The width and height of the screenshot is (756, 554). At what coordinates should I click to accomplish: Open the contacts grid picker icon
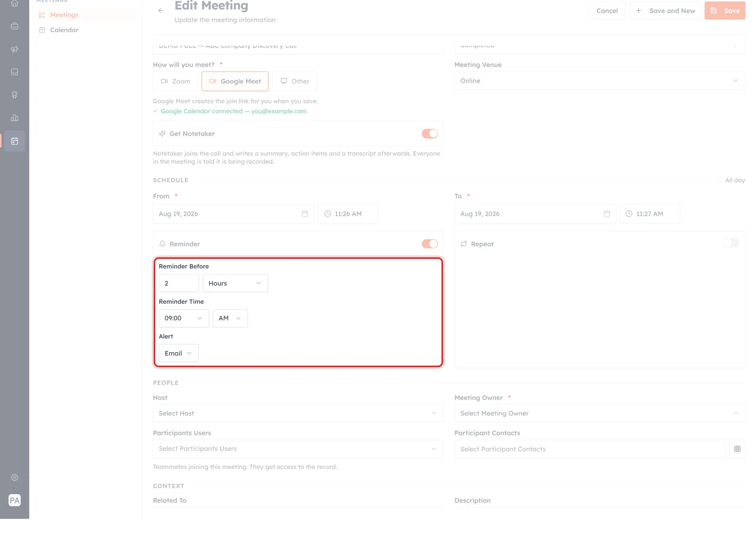click(737, 449)
